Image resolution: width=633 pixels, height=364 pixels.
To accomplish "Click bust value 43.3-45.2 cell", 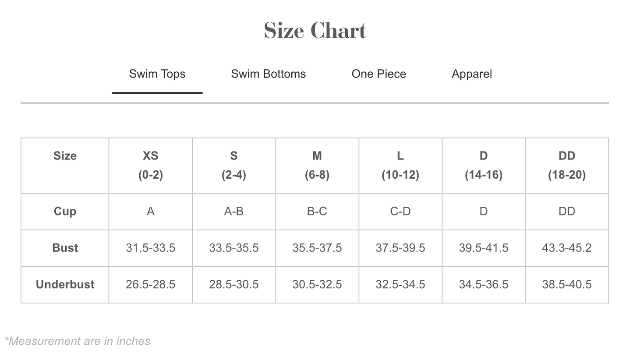I will pyautogui.click(x=566, y=248).
